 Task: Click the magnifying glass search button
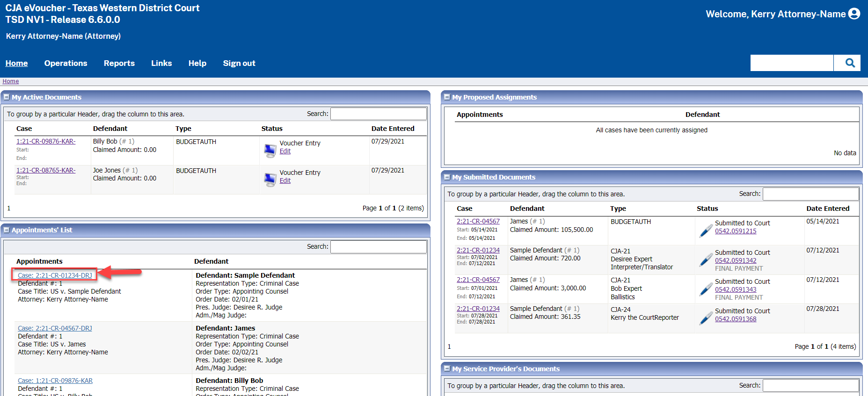point(850,63)
